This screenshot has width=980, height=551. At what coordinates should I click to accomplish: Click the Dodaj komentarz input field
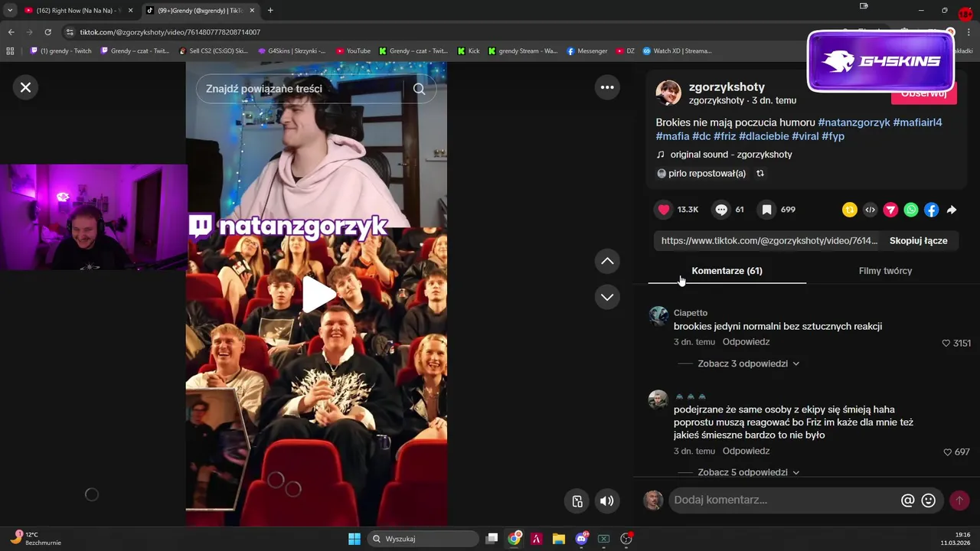(782, 500)
